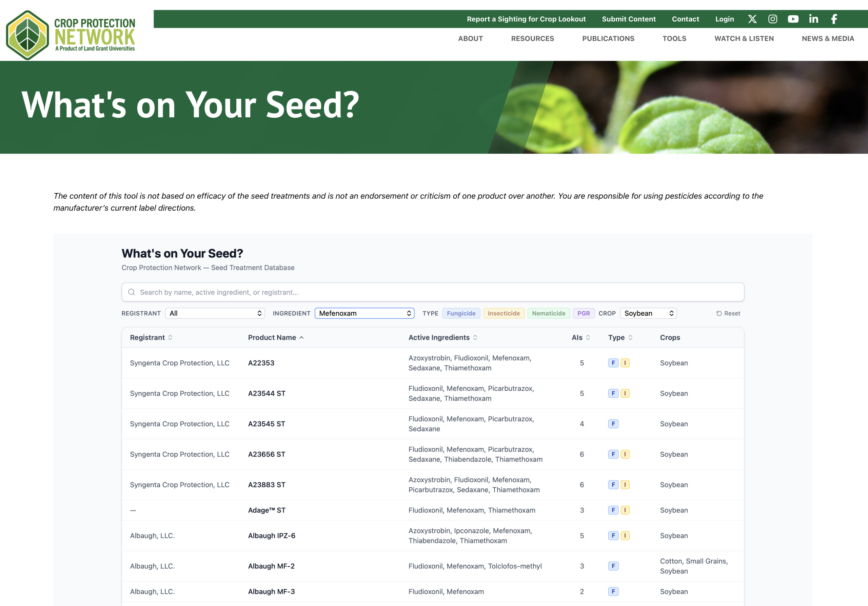Sort table by Active Ingredients column
The height and width of the screenshot is (606, 868).
click(x=442, y=337)
